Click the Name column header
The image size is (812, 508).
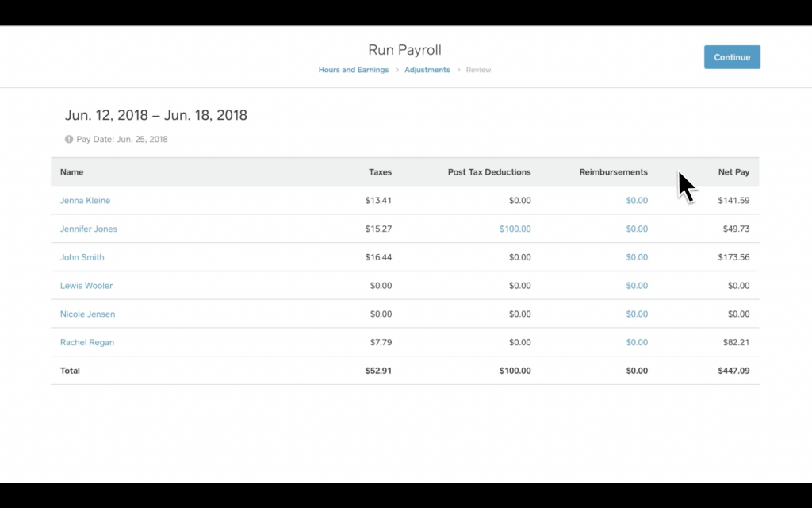coord(71,171)
